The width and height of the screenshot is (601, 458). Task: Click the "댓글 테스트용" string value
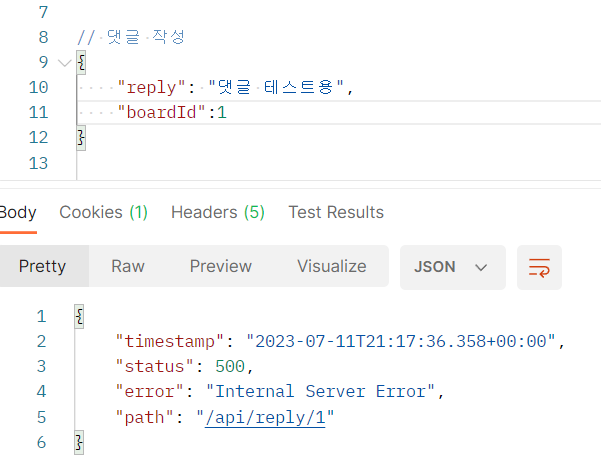click(276, 87)
